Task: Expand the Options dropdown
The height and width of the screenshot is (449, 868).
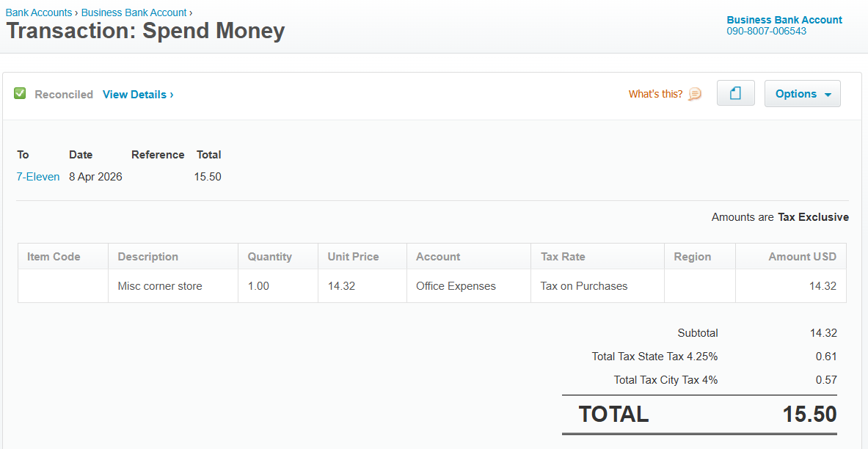Action: coord(802,94)
